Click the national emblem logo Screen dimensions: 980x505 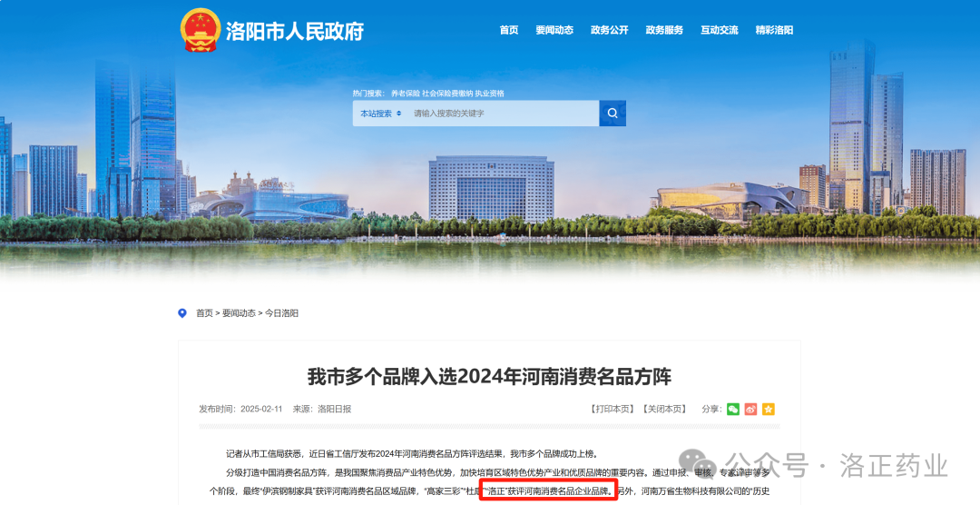tap(201, 30)
